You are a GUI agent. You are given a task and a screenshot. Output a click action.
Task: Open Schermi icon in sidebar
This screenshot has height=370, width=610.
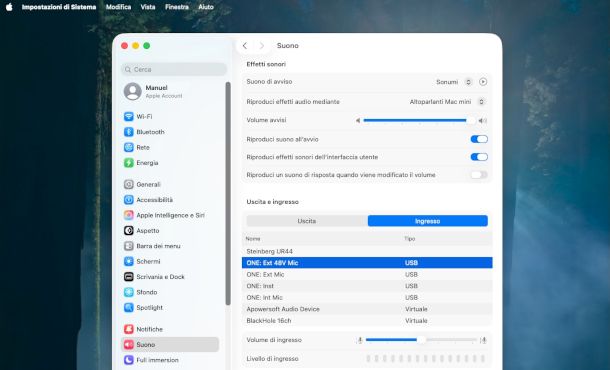(129, 261)
